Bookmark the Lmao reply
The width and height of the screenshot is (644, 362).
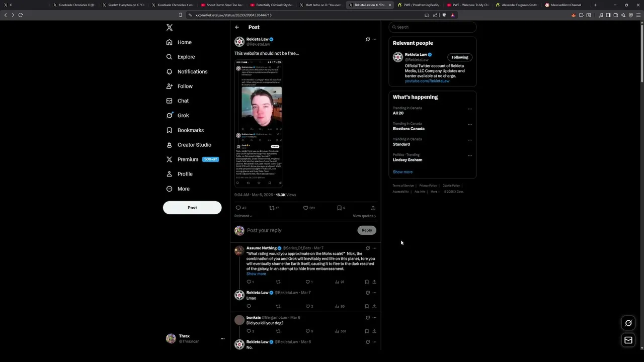pyautogui.click(x=367, y=306)
